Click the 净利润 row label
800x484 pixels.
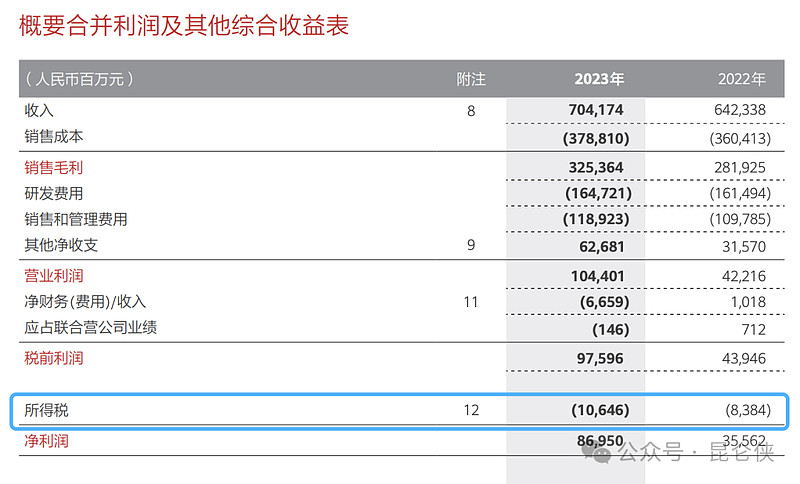coord(46,441)
